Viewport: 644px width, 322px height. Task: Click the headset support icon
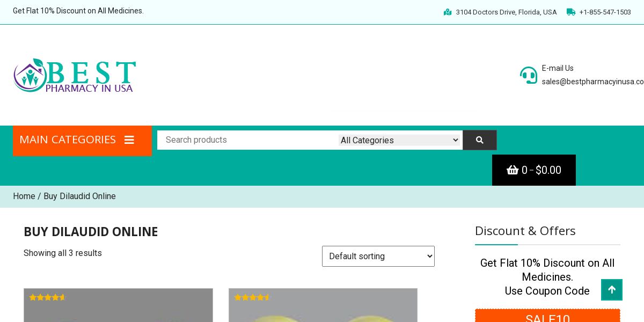coord(528,75)
